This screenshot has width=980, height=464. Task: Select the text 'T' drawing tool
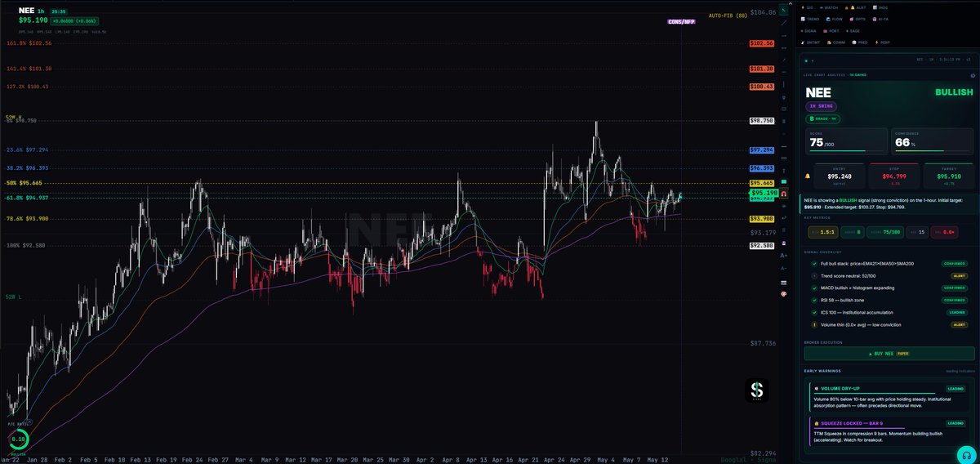(784, 171)
